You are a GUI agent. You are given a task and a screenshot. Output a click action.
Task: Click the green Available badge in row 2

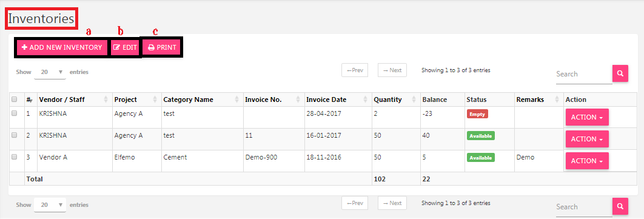point(480,136)
